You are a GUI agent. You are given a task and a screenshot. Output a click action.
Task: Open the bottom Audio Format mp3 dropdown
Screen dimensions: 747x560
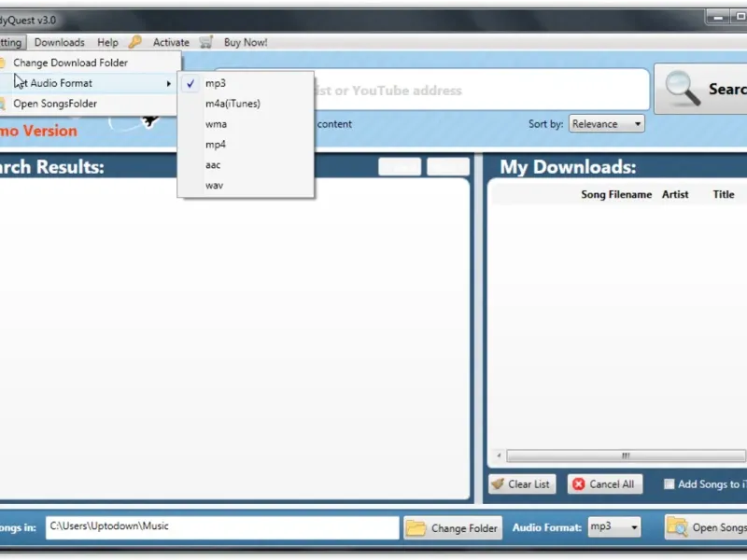click(x=614, y=526)
